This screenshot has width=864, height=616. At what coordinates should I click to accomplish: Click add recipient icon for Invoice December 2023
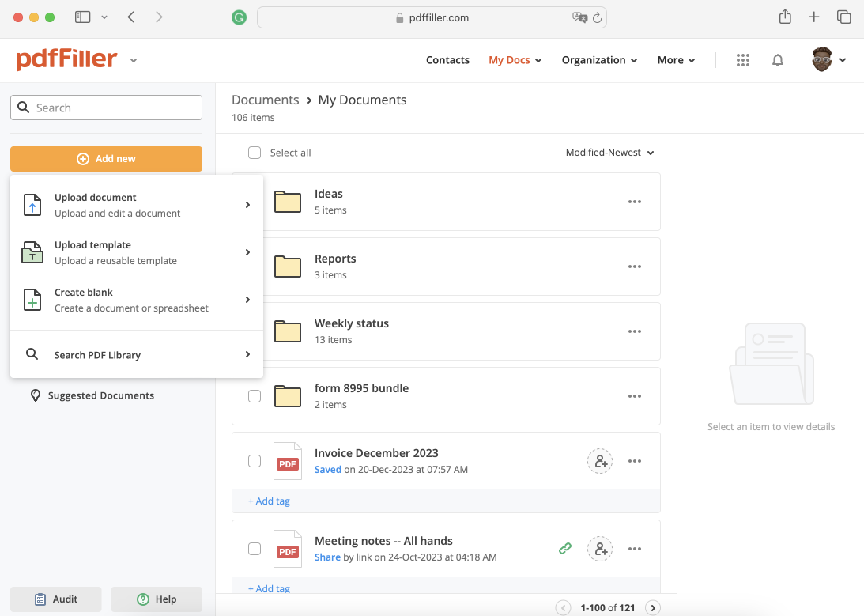(600, 461)
